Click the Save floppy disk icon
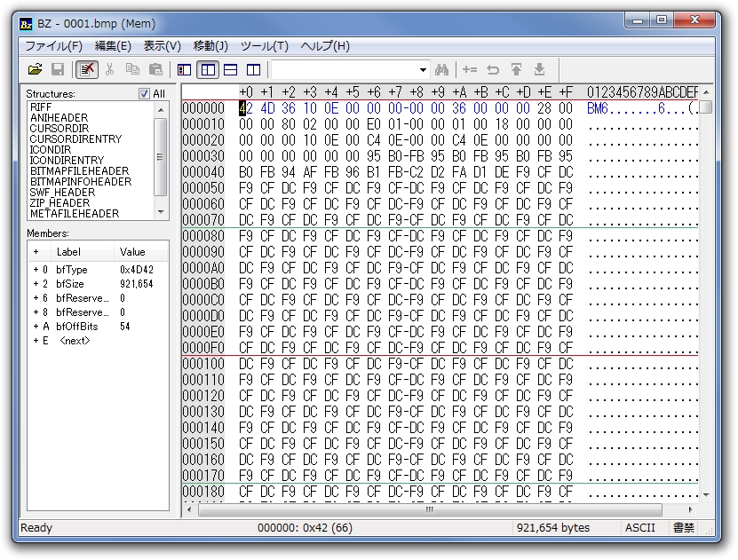Image resolution: width=738 pixels, height=560 pixels. (x=58, y=69)
